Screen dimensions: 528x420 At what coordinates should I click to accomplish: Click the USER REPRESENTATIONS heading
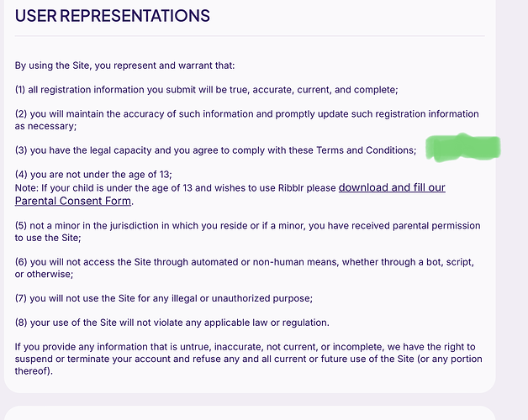tap(113, 16)
